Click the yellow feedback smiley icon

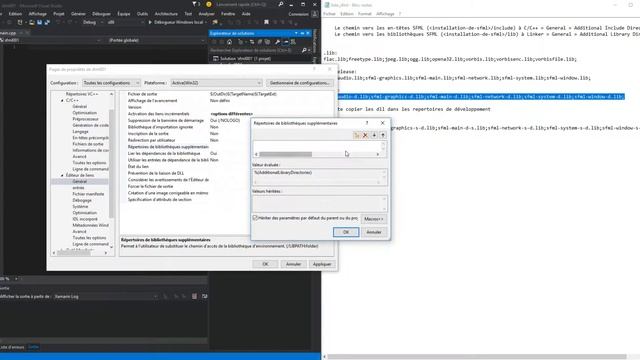tap(209, 4)
